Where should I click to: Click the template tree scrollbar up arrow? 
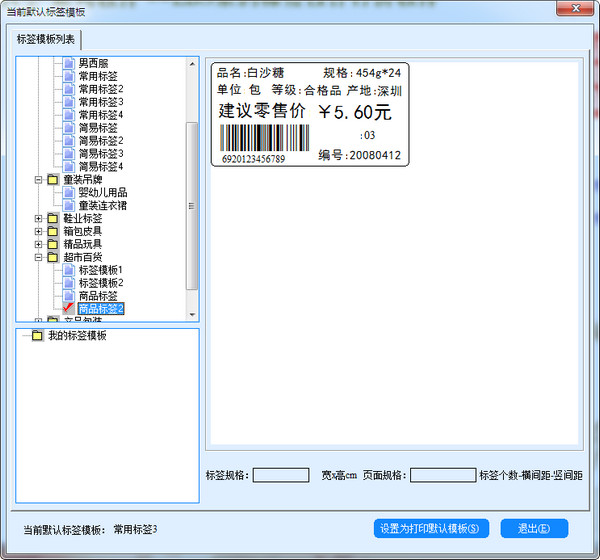[192, 64]
